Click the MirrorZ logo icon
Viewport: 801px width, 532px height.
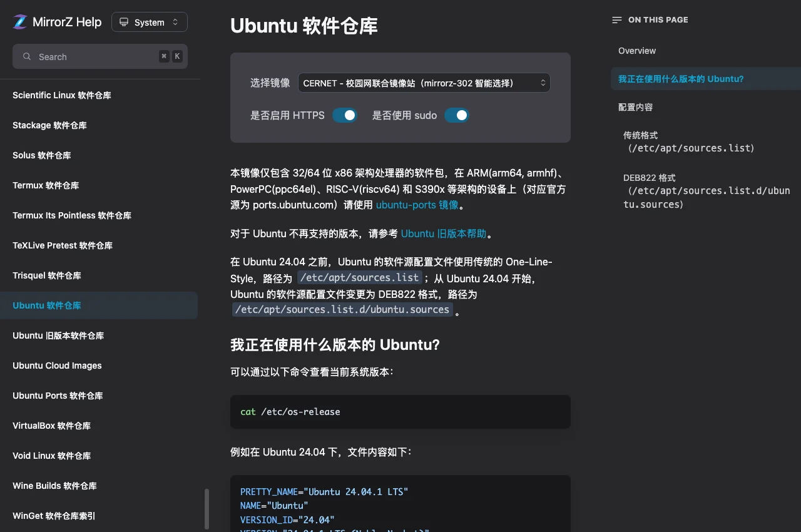click(21, 22)
